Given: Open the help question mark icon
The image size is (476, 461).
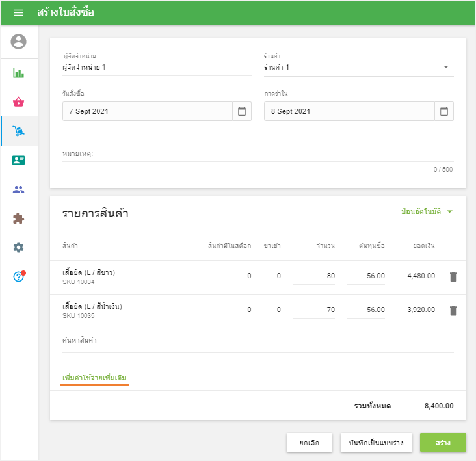Looking at the screenshot, I should (x=19, y=276).
